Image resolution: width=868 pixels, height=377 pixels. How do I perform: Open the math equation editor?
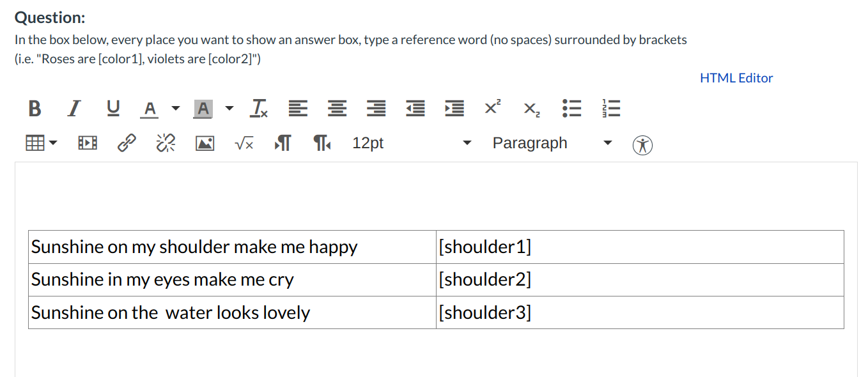tap(244, 144)
